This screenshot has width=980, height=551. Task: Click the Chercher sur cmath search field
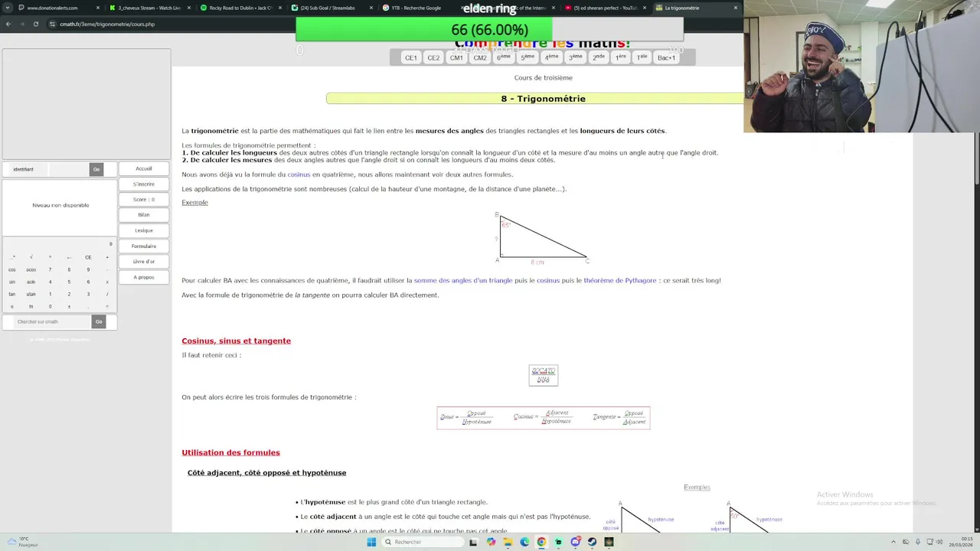point(51,321)
